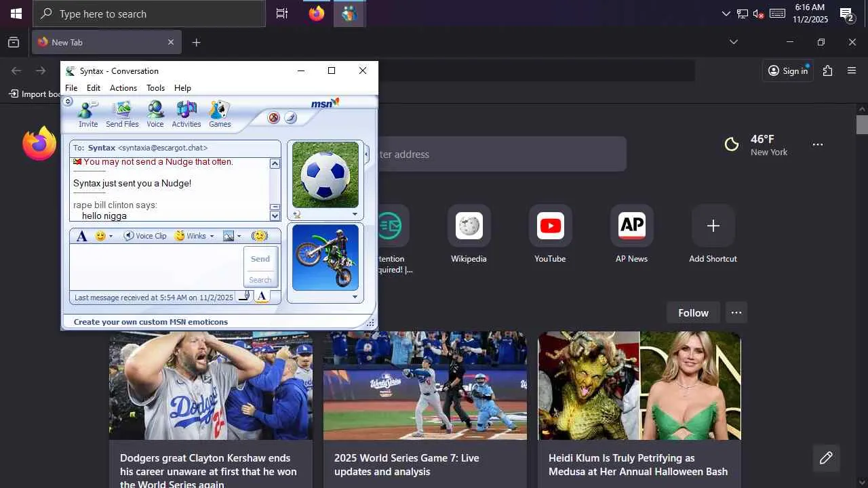Open the Clayton Kershaw Dodgers story
The image size is (868, 488).
[x=211, y=409]
